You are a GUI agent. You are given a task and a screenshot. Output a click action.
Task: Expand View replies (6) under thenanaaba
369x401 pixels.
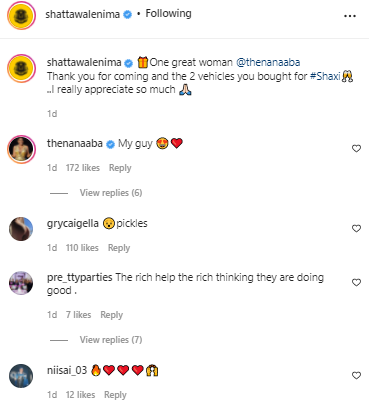[x=111, y=193]
